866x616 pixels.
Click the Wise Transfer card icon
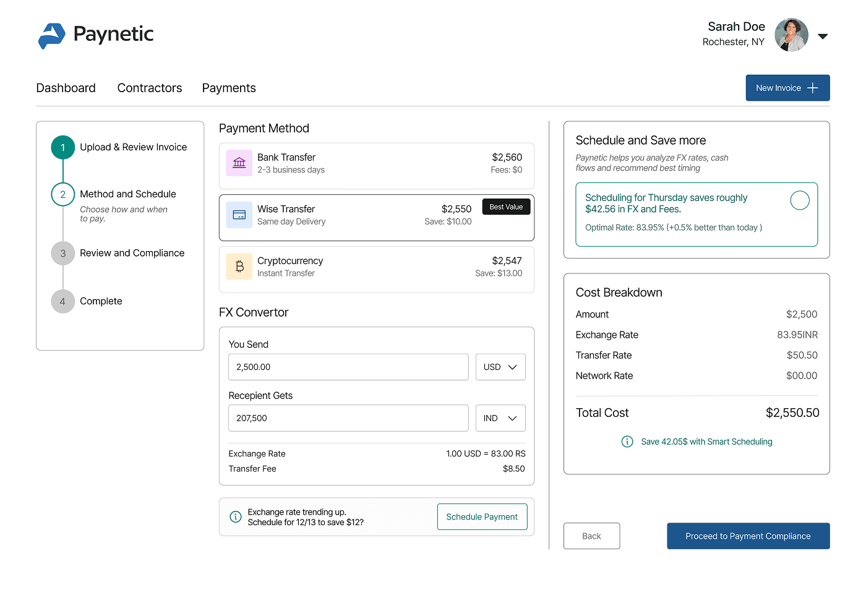coord(239,215)
